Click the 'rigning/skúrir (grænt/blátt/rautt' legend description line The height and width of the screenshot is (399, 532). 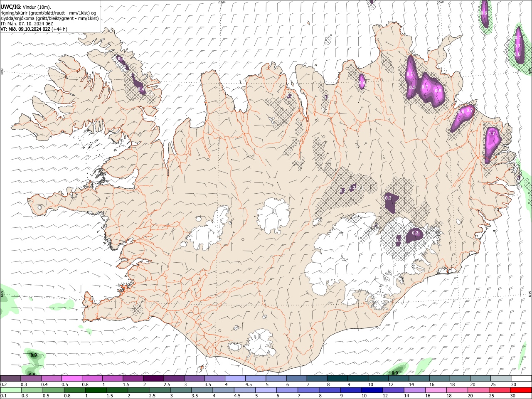(x=48, y=12)
